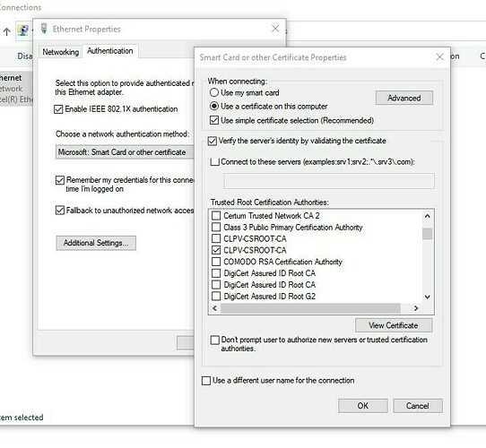Image resolution: width=486 pixels, height=448 pixels.
Task: Close the Smart Card Certificate Properties dialog
Action: (x=439, y=57)
